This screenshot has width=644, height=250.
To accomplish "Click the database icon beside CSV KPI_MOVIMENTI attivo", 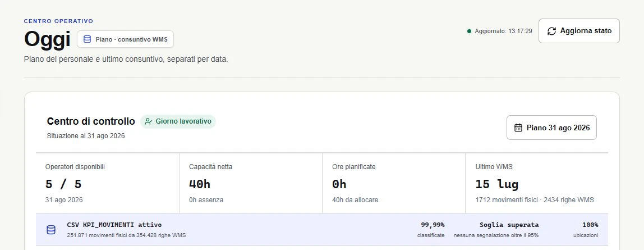I will pos(51,230).
